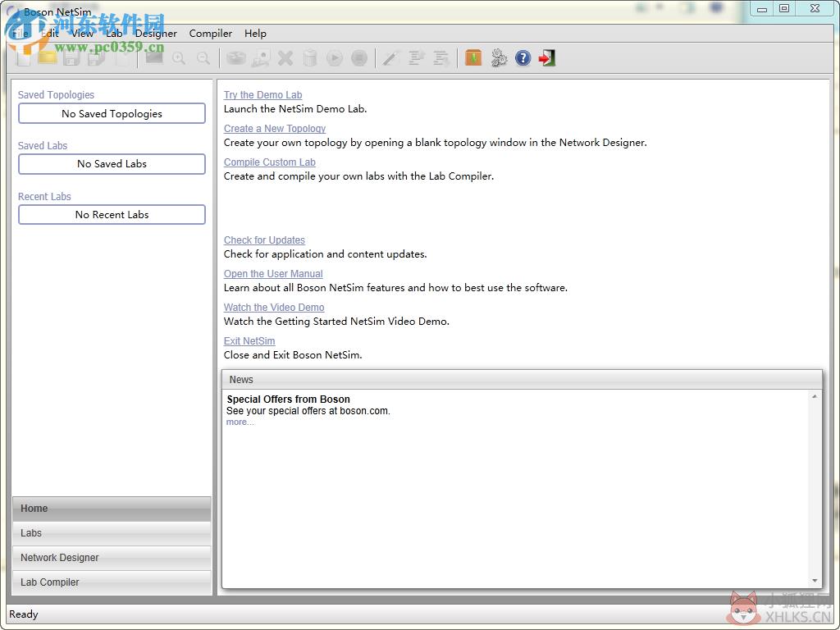Click the Create a New Topology link

[275, 129]
